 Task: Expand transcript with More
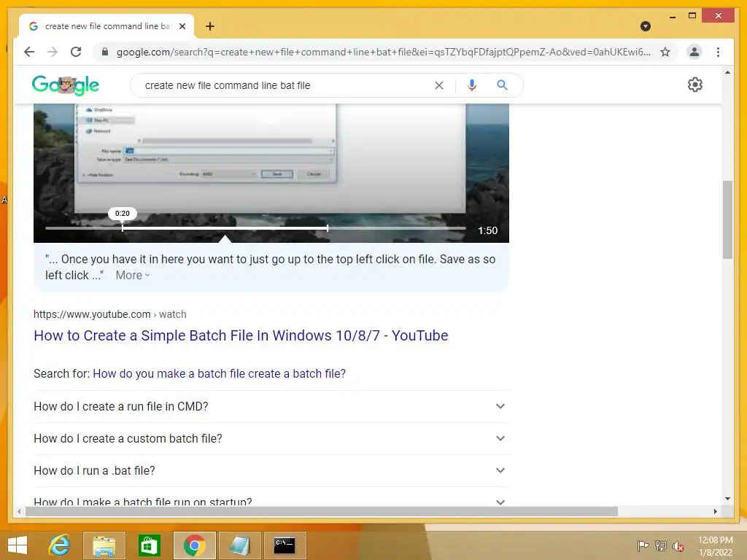133,275
